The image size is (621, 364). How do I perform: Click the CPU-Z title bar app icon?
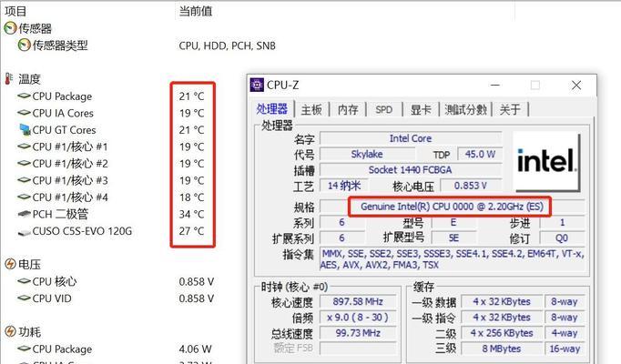coord(257,85)
